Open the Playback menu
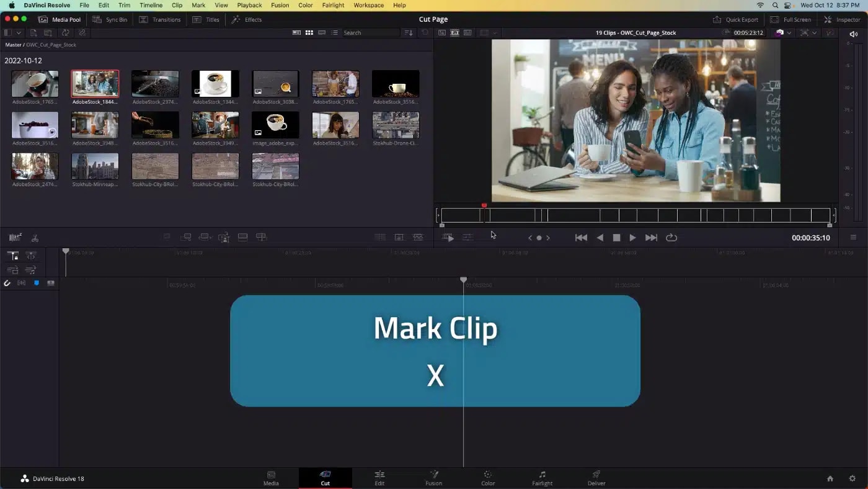The width and height of the screenshot is (868, 489). 249,5
